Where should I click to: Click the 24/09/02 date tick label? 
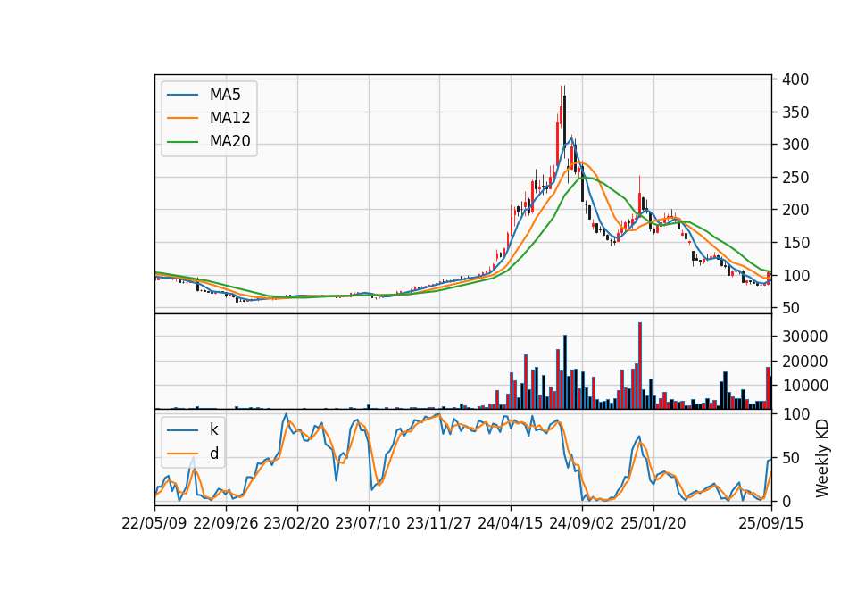coord(581,523)
